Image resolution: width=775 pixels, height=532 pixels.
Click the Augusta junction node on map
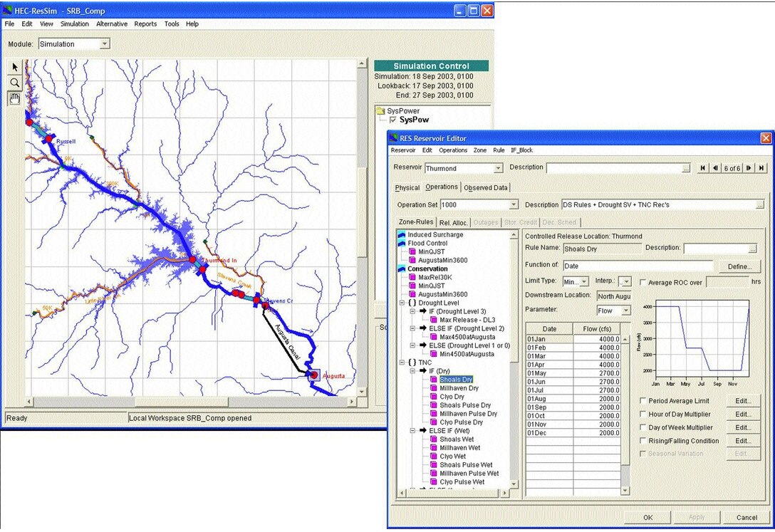313,375
